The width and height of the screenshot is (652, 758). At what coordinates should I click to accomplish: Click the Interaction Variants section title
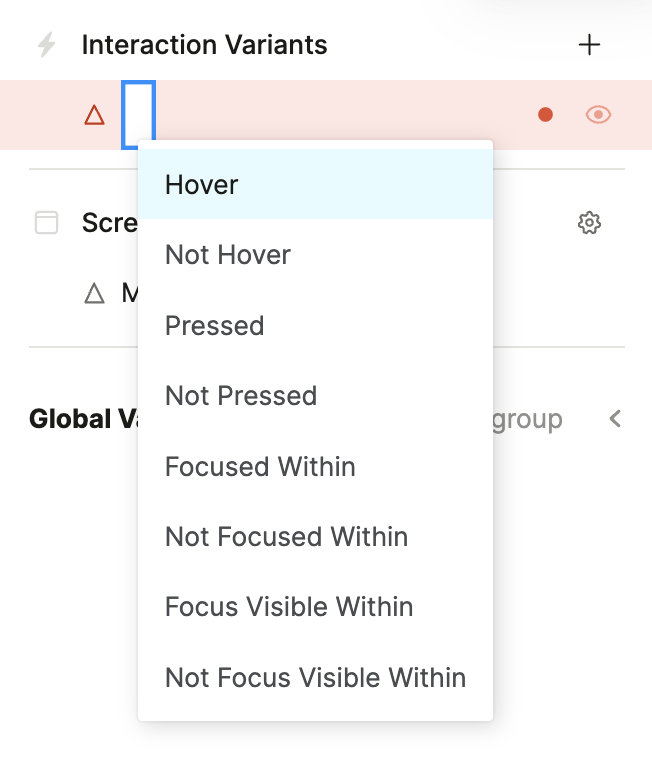[204, 45]
